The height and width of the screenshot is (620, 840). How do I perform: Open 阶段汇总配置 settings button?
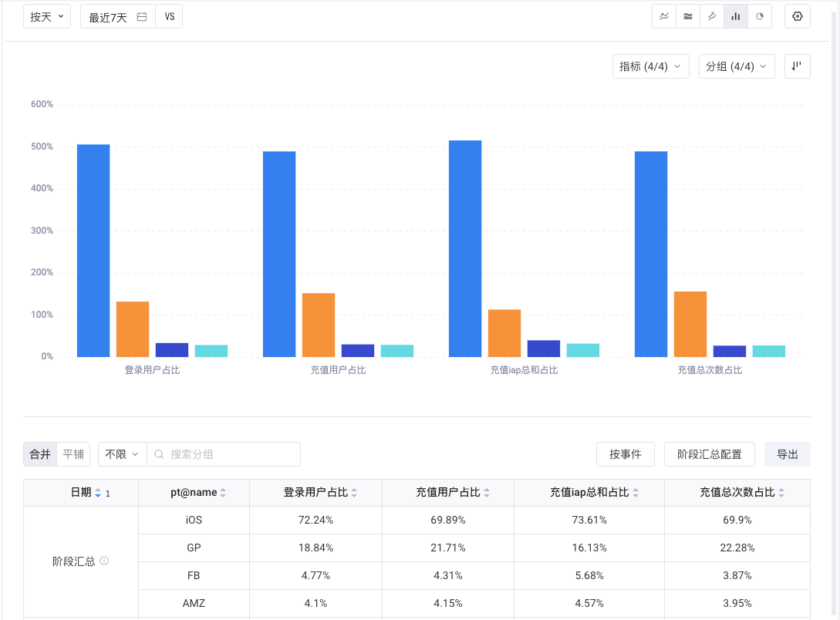pos(710,454)
